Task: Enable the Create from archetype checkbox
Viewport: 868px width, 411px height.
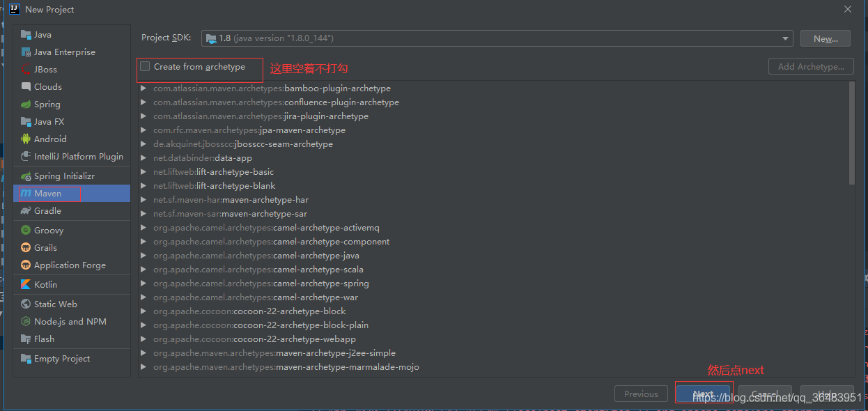Action: 144,66
